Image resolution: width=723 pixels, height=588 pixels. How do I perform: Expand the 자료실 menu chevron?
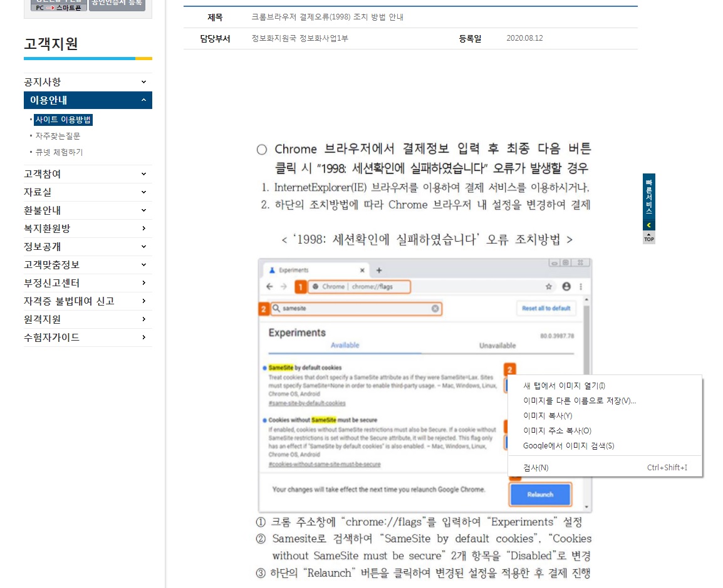coord(144,192)
